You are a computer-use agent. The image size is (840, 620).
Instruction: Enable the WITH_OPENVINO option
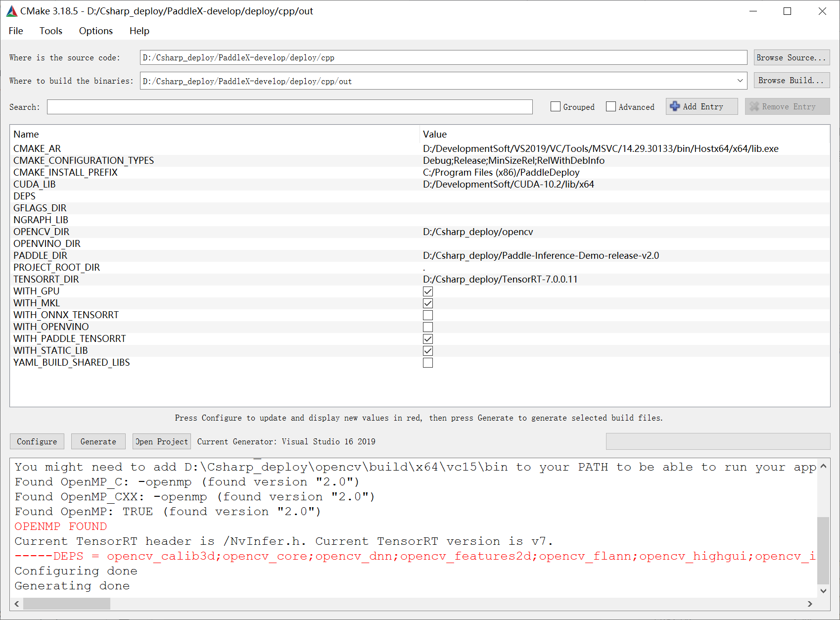(x=427, y=327)
